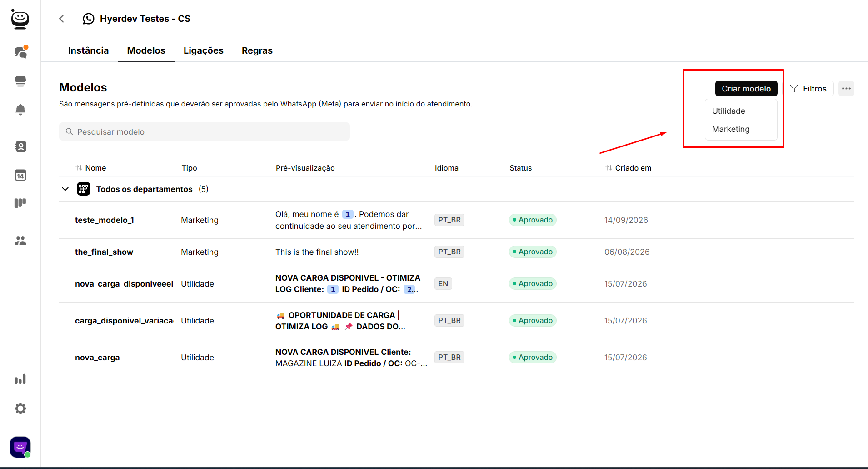Click the Idioma column header
The image size is (868, 469).
tap(446, 168)
